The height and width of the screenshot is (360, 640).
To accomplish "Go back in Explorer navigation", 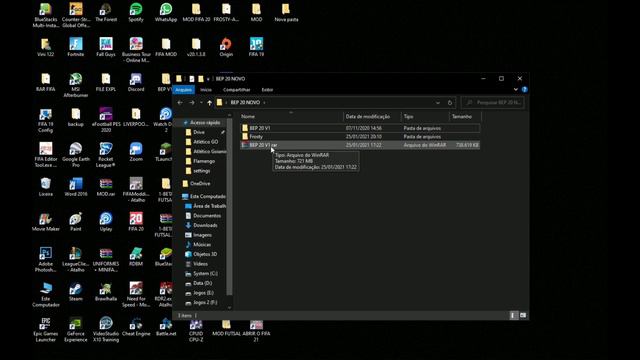I will click(x=180, y=102).
